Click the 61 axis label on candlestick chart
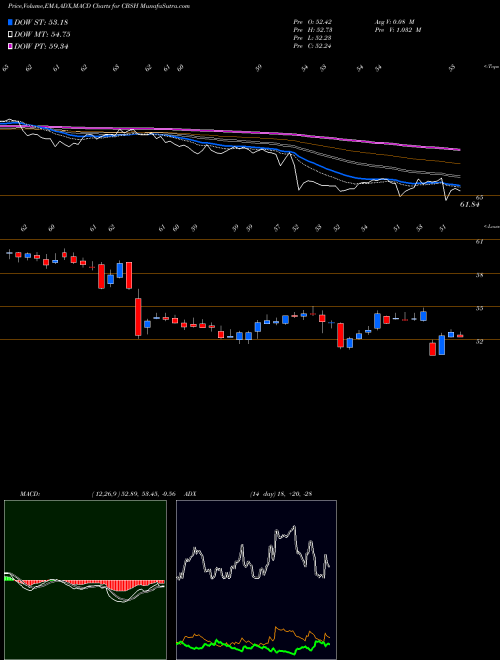The image size is (500, 660). coord(479,242)
